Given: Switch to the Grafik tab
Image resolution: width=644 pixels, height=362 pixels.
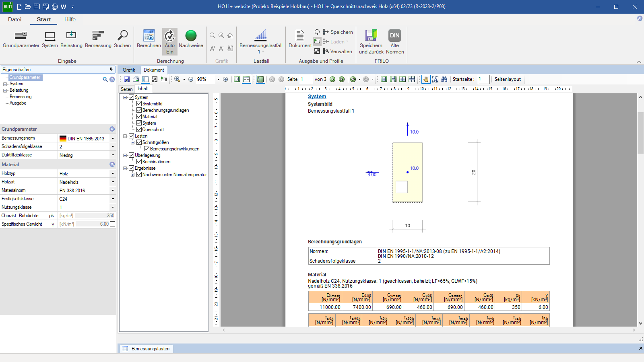Looking at the screenshot, I should (129, 70).
